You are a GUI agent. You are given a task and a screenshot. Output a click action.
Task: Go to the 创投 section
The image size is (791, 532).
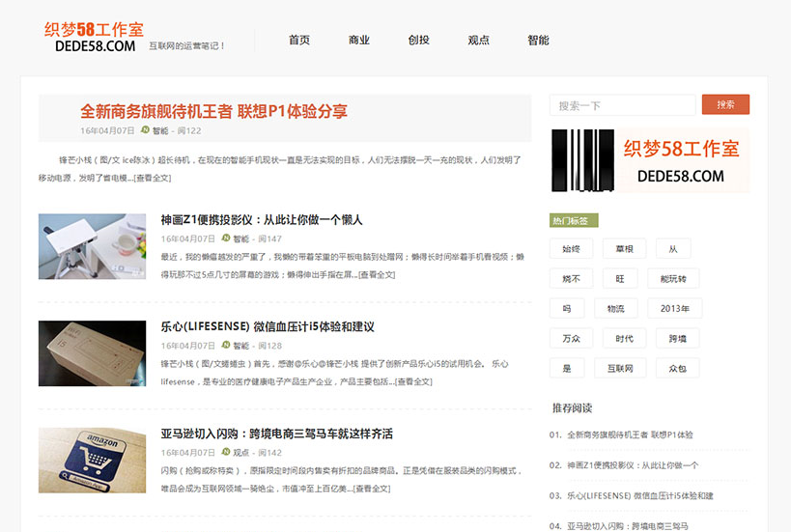419,40
